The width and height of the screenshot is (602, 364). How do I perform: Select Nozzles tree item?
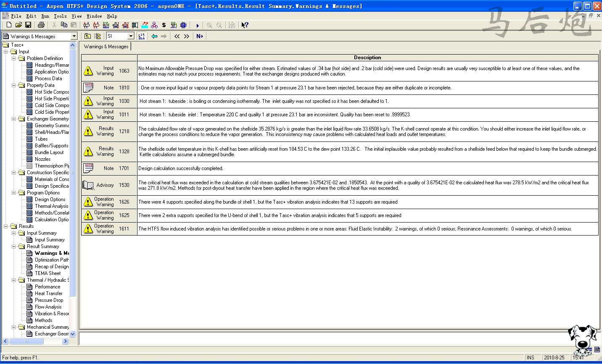[42, 159]
